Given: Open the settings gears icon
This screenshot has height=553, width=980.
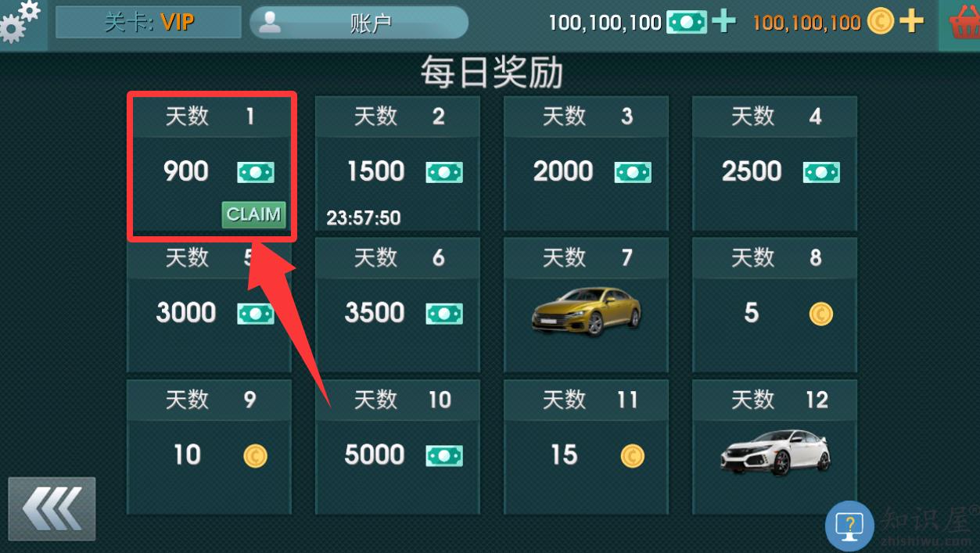Looking at the screenshot, I should point(20,21).
